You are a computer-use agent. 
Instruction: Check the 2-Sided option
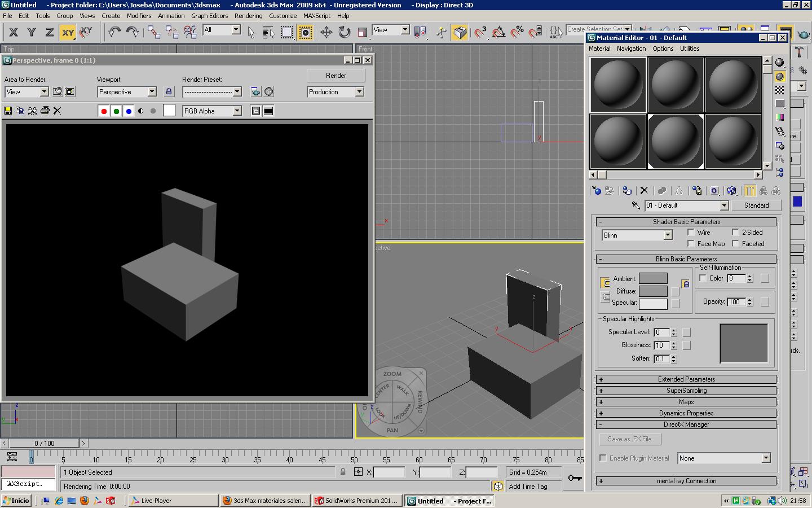tap(735, 233)
